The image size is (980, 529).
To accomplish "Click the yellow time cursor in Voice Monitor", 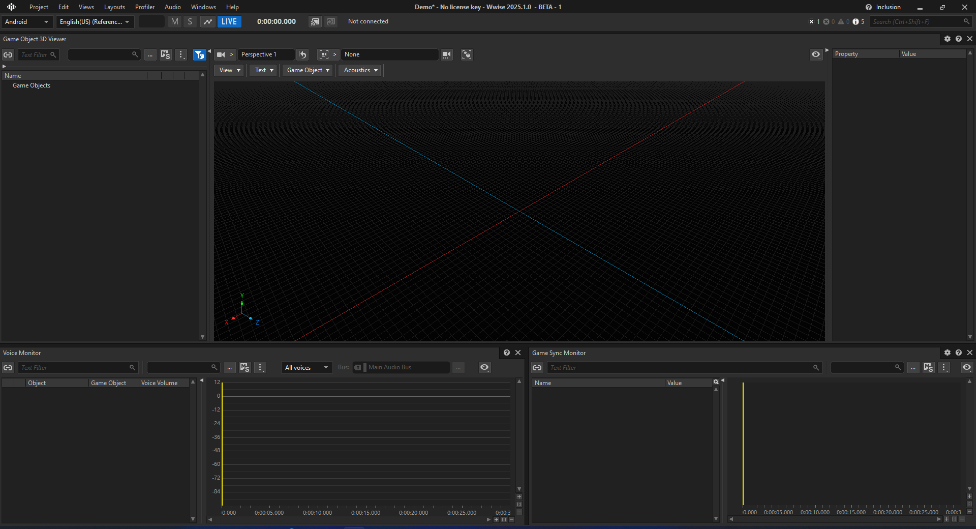I will pos(222,444).
